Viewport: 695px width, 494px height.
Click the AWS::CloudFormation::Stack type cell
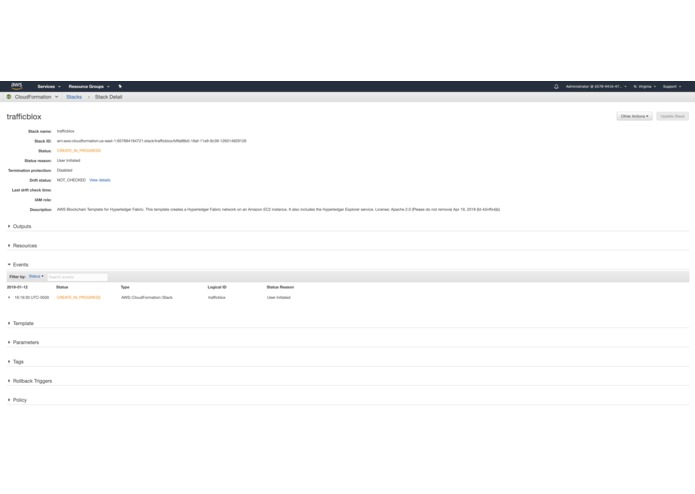click(147, 297)
